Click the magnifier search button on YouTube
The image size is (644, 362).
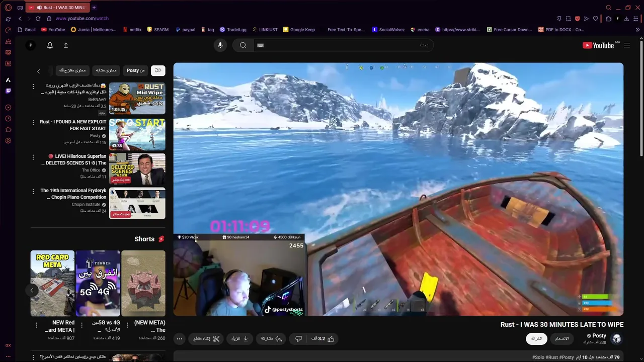(x=243, y=45)
